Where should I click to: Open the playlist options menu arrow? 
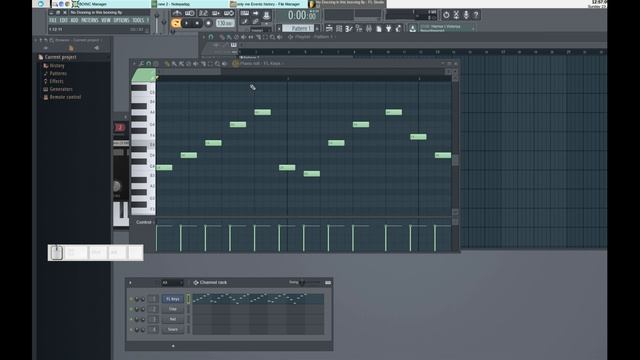click(x=204, y=37)
